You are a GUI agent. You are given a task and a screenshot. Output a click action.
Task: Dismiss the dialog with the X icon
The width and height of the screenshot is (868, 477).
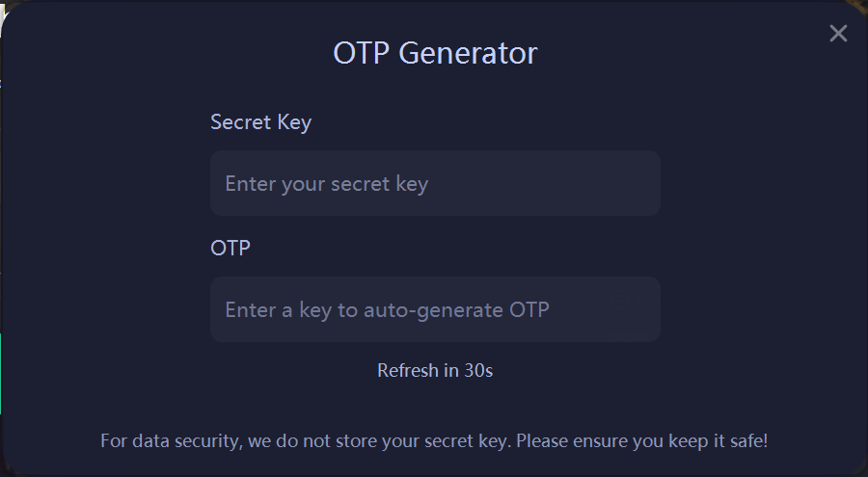[x=838, y=34]
